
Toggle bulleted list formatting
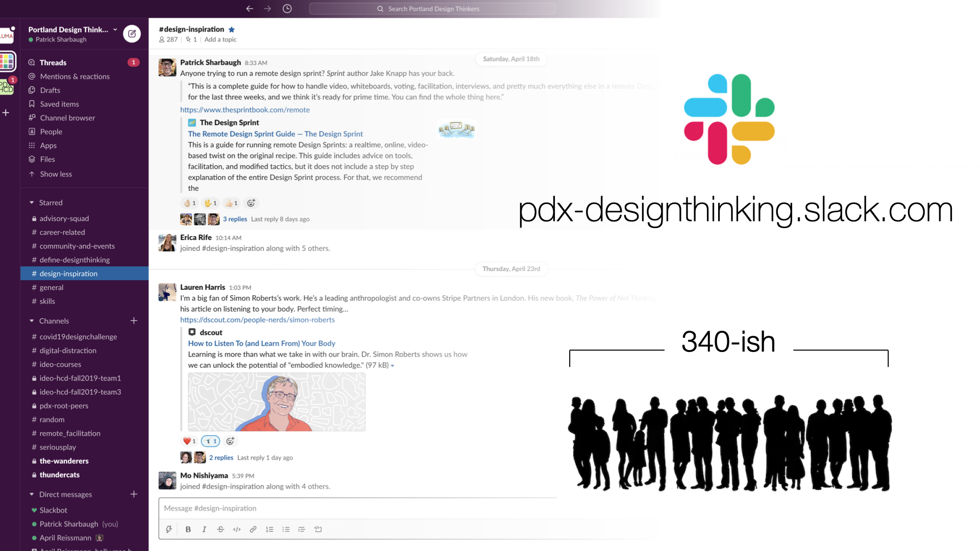tap(286, 529)
